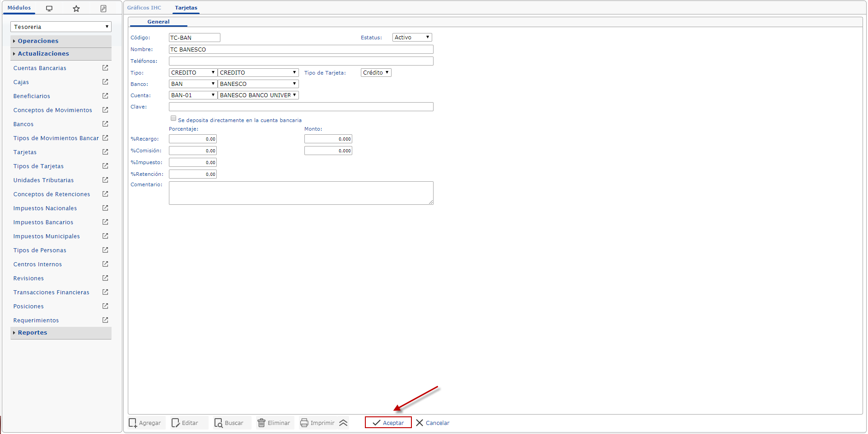Image resolution: width=868 pixels, height=434 pixels.
Task: Click the pop-out icon beside Bancos
Action: [105, 124]
